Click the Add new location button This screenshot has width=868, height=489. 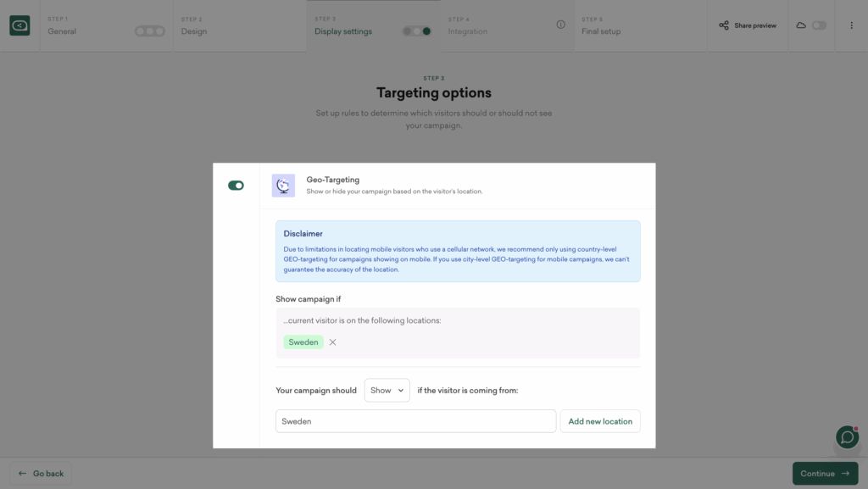tap(600, 421)
